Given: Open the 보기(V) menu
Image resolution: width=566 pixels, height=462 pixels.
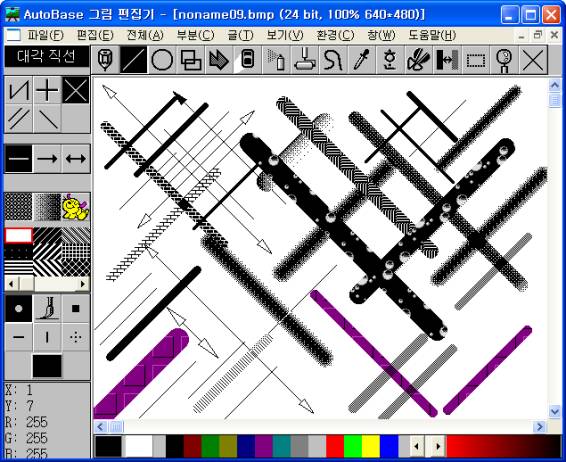Looking at the screenshot, I should [285, 35].
